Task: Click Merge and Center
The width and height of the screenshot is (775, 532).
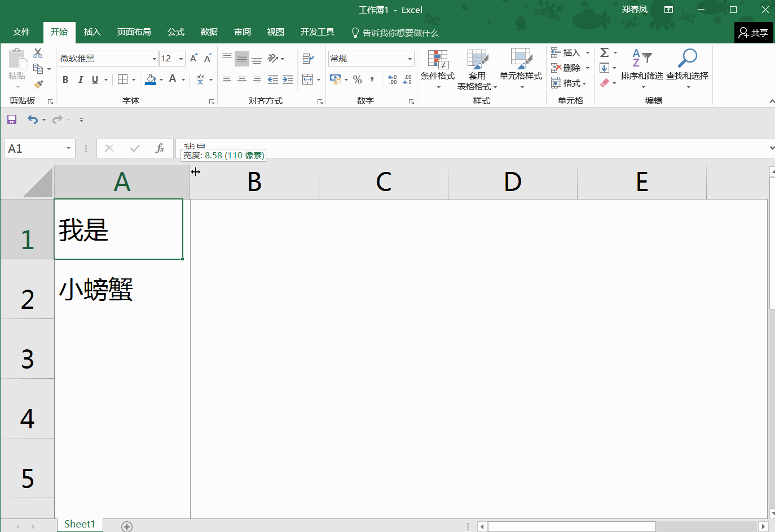Action: click(308, 79)
